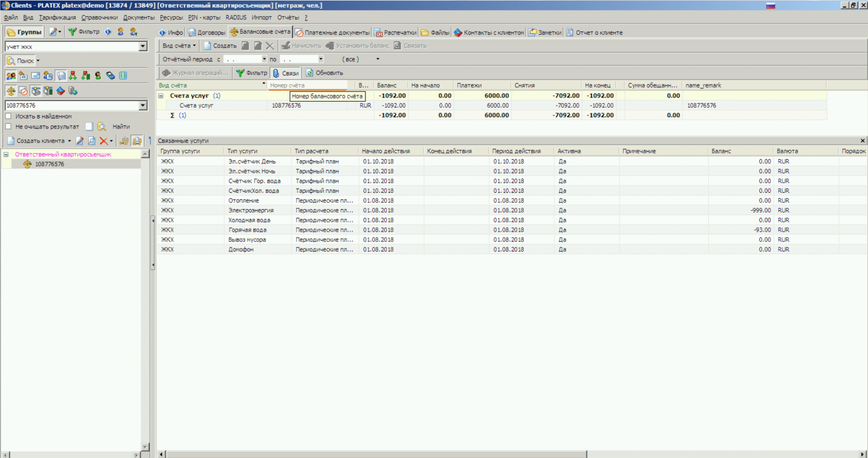868x458 pixels.
Task: Open the period end date dropdown
Action: (x=321, y=59)
